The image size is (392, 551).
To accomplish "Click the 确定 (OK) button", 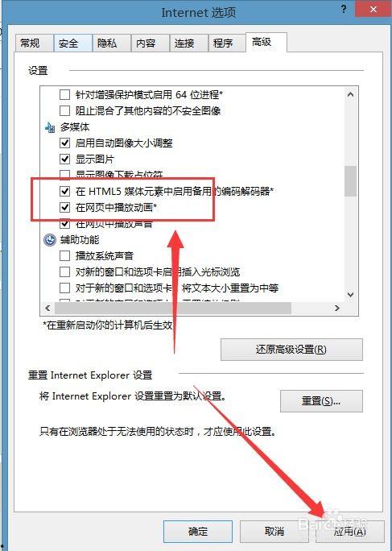I will [x=198, y=532].
